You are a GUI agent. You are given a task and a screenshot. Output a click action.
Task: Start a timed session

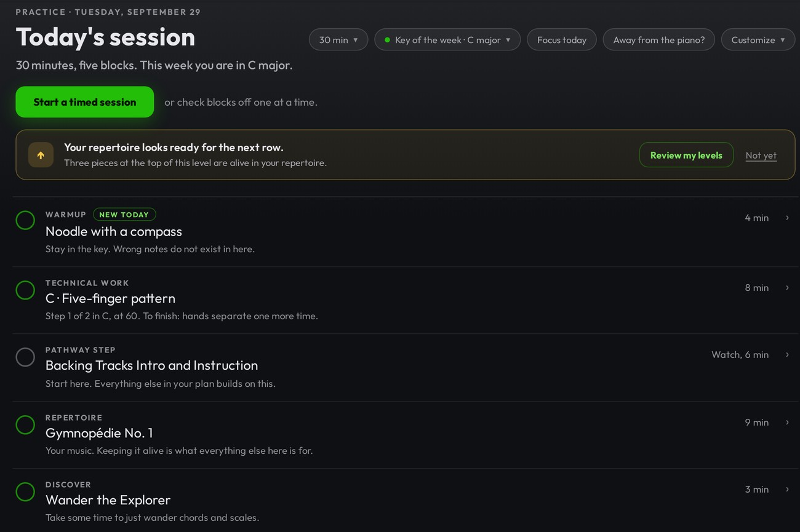(x=85, y=102)
